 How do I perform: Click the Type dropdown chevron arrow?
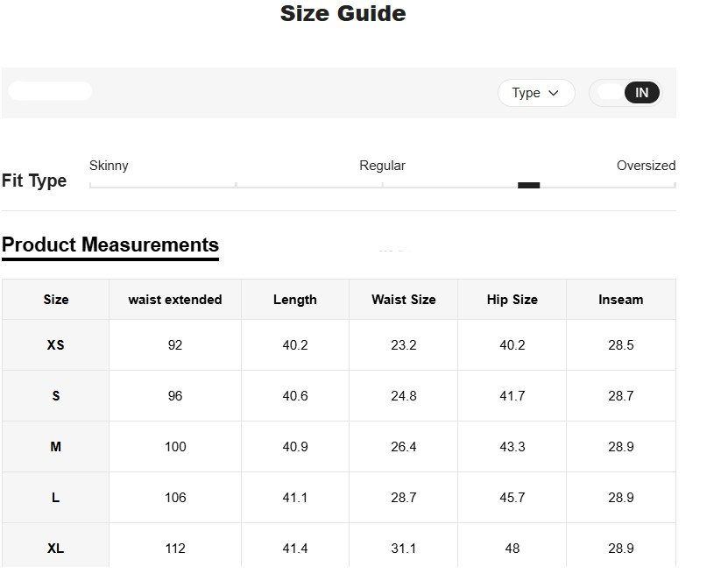554,93
